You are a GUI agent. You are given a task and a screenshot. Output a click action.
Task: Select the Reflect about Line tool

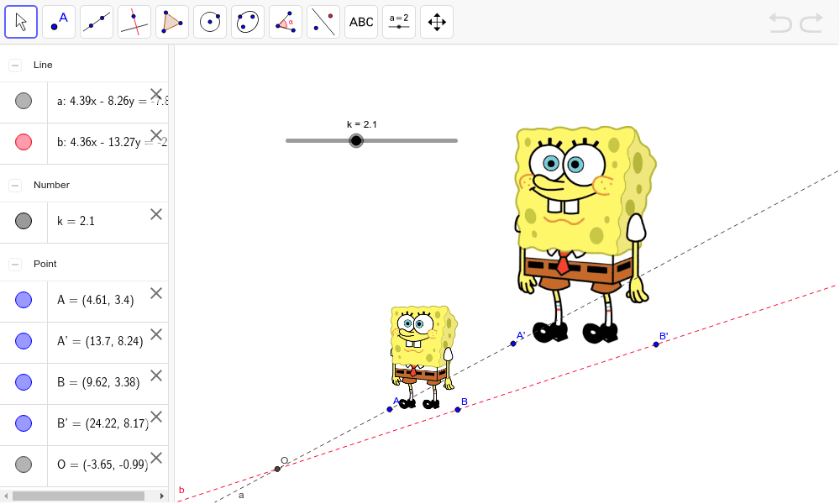[323, 22]
